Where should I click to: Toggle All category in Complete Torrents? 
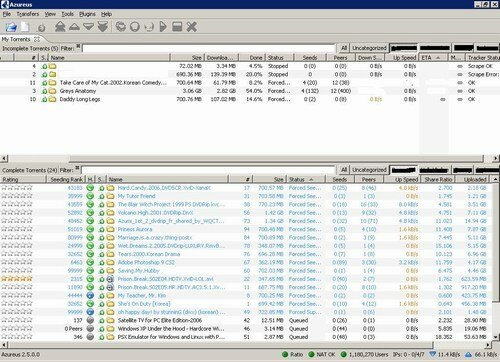pyautogui.click(x=344, y=170)
